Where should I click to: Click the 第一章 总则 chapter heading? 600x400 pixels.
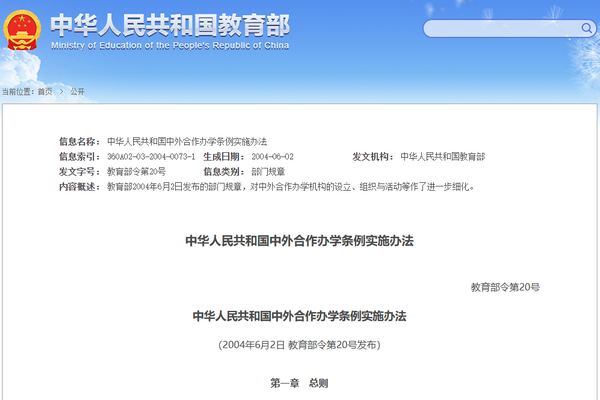tap(299, 383)
